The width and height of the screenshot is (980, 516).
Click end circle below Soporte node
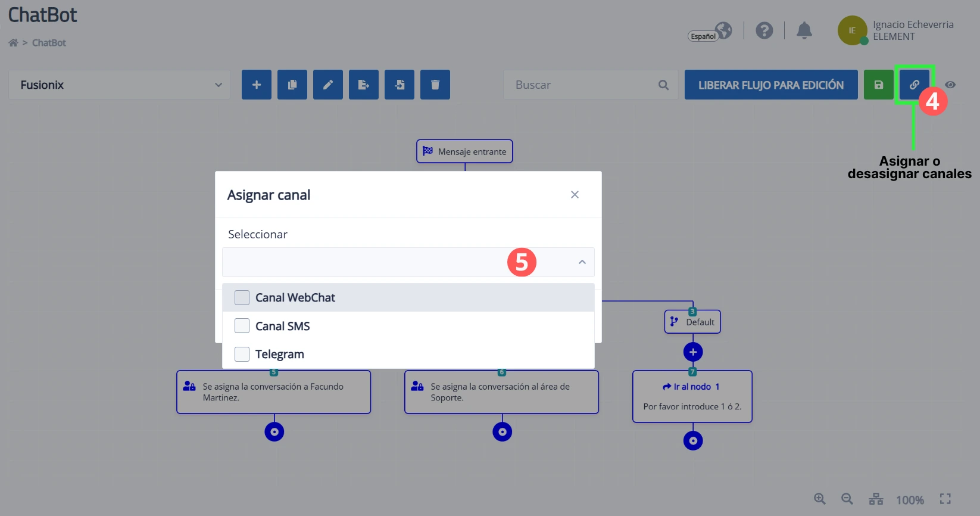(x=503, y=432)
